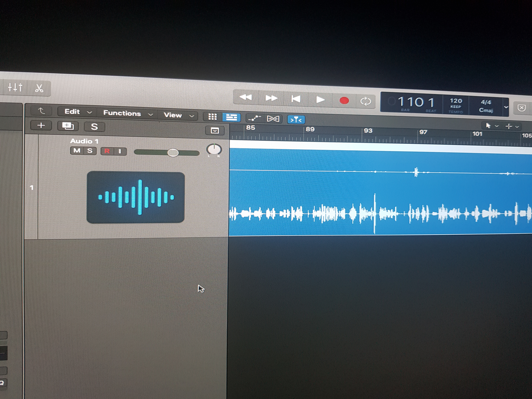The height and width of the screenshot is (399, 532).
Task: Toggle the Catch Playhead button
Action: coord(296,120)
